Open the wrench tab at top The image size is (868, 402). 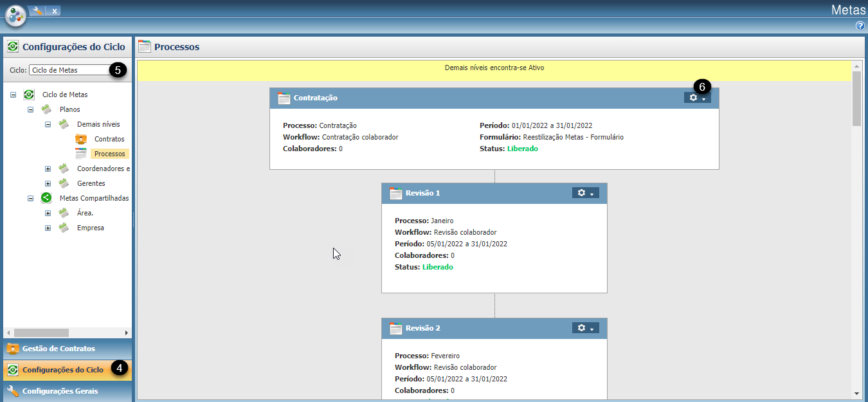pyautogui.click(x=37, y=10)
